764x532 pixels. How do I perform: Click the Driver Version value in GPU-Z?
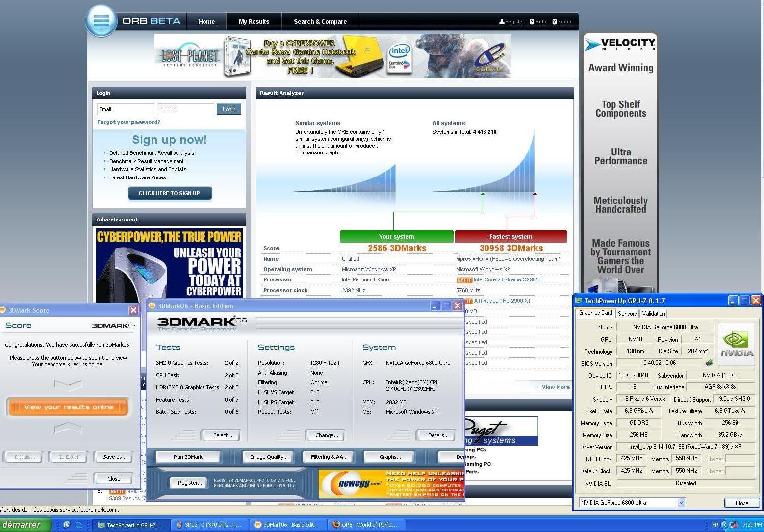pos(686,447)
